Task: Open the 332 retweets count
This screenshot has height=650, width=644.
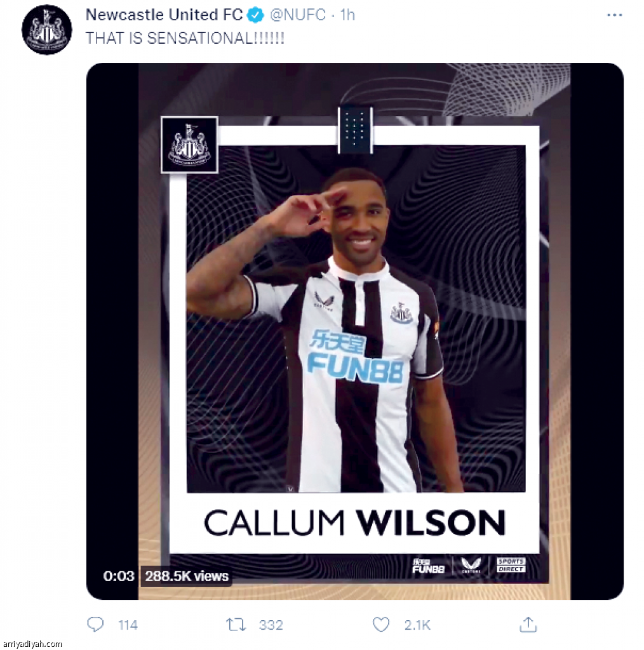Action: [271, 625]
